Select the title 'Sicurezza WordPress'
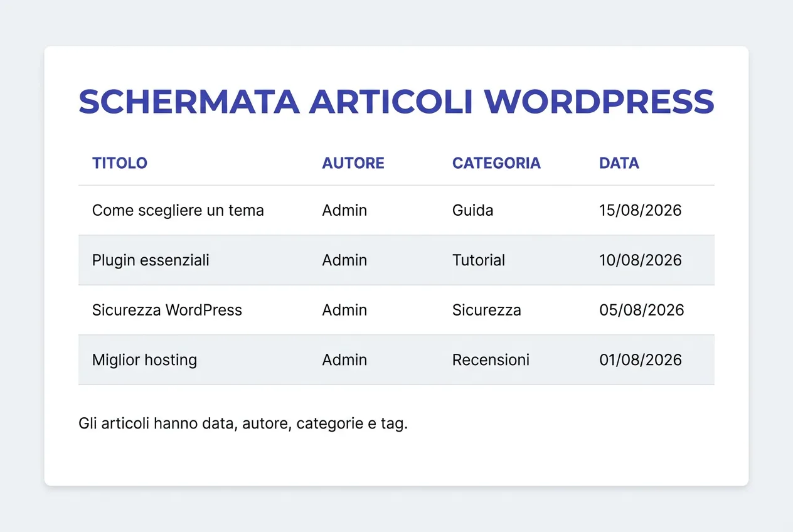 [x=167, y=310]
